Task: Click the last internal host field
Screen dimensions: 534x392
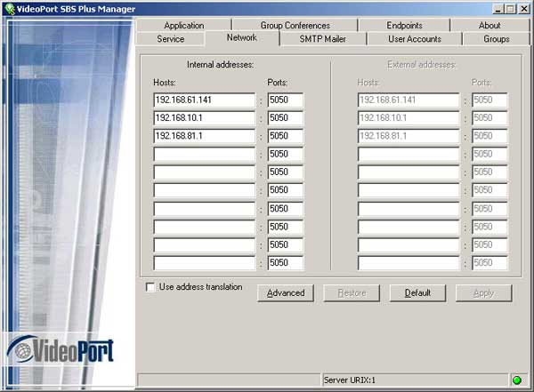Action: (x=205, y=263)
